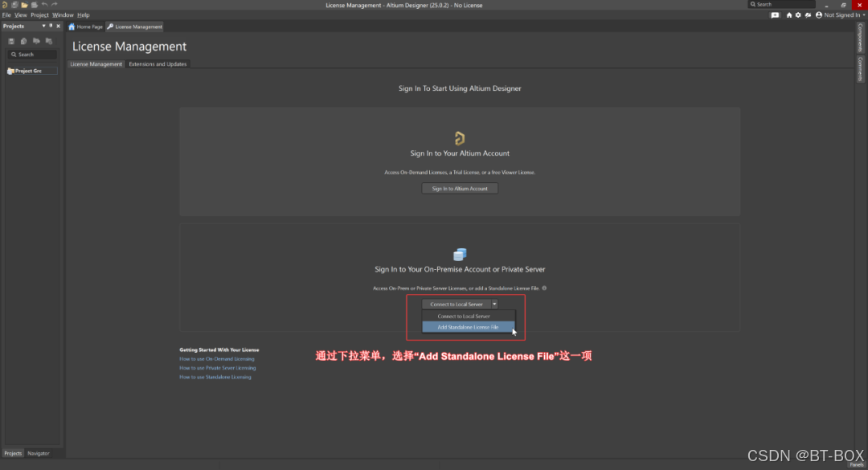Screen dimensions: 868x470
Task: Switch to the Home Page document tab
Action: pos(86,27)
